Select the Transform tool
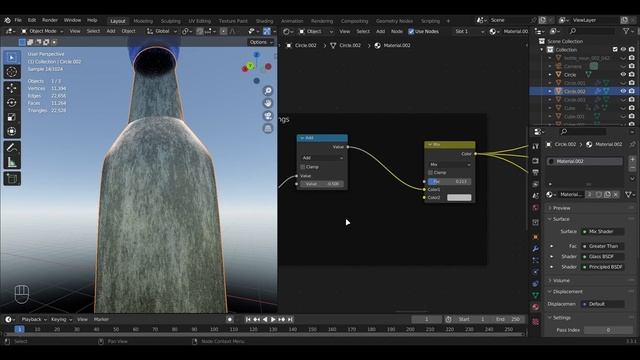The image size is (640, 360). [11, 131]
